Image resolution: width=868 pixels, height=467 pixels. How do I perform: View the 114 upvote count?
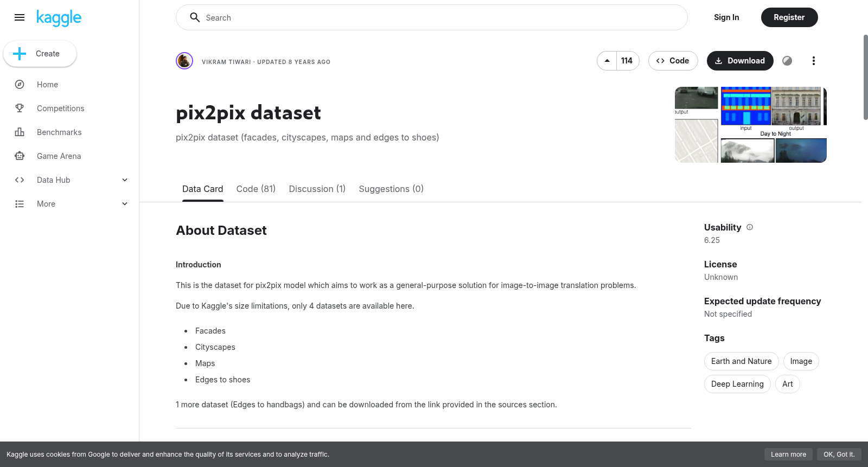(x=627, y=61)
